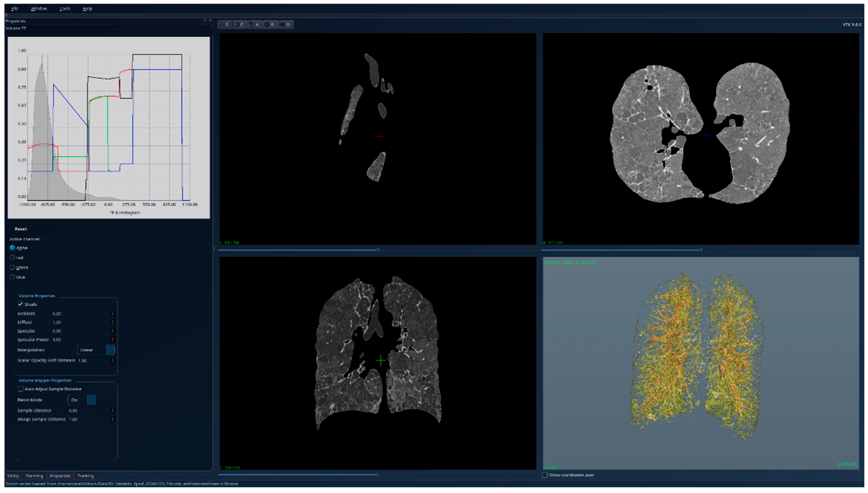Screen dimensions: 868x493
Task: Click the A view toolbar icon
Action: 254,25
